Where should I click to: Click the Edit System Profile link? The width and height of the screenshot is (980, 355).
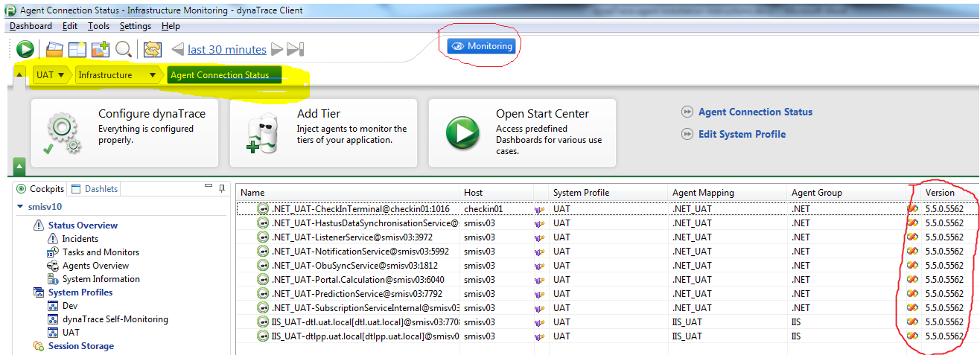(742, 135)
